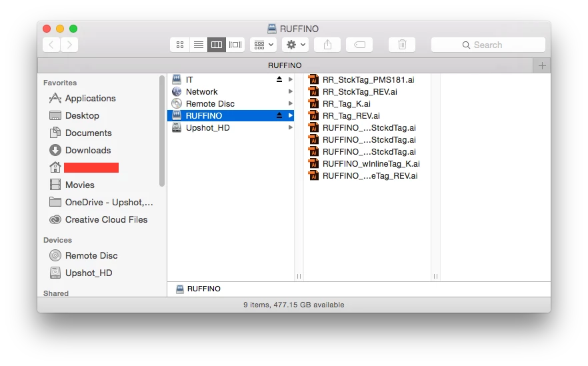The width and height of the screenshot is (588, 366).
Task: Select file RR_Tag_REV.ai
Action: pos(351,115)
